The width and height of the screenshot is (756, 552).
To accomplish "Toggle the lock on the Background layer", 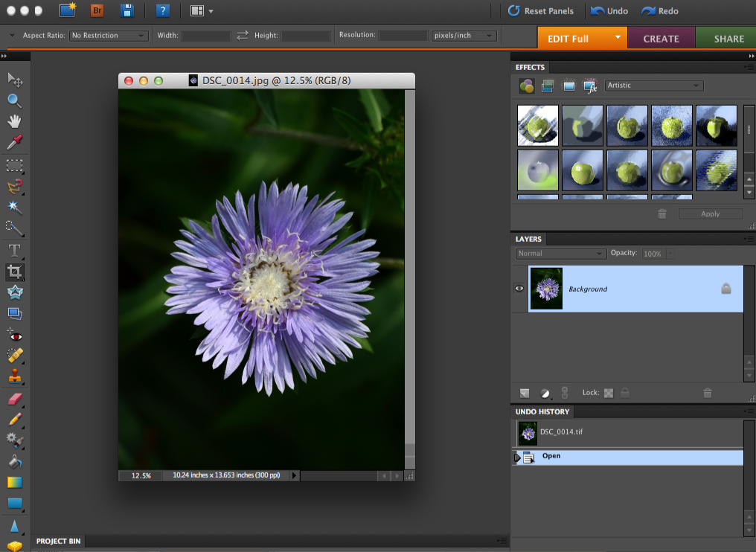I will coord(726,288).
